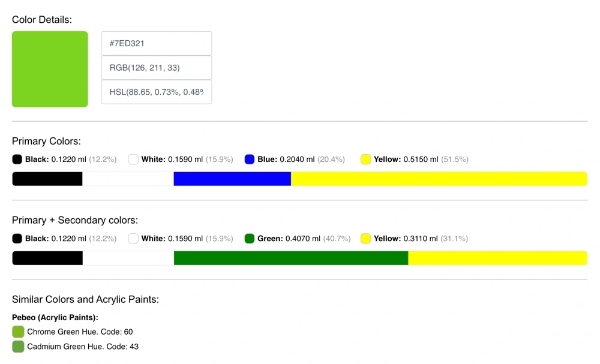This screenshot has height=364, width=600.
Task: Click the Chrome Green Hue paint swatch
Action: (18, 332)
